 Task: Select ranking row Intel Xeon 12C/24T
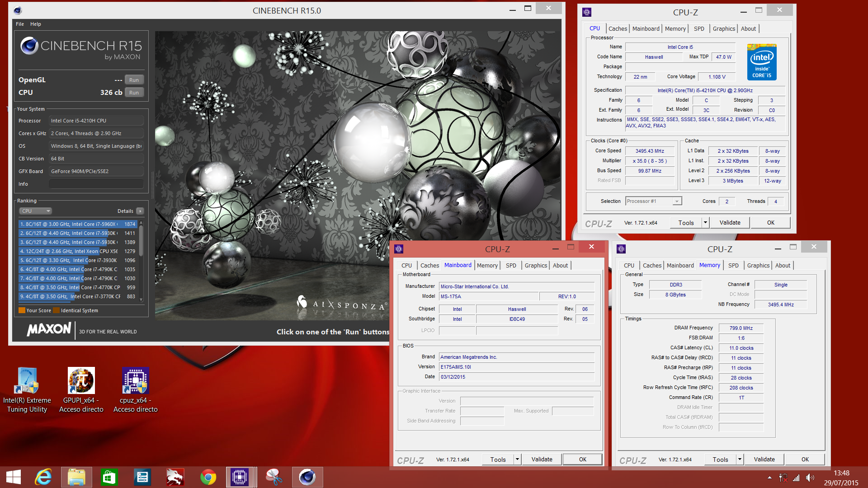pos(78,251)
